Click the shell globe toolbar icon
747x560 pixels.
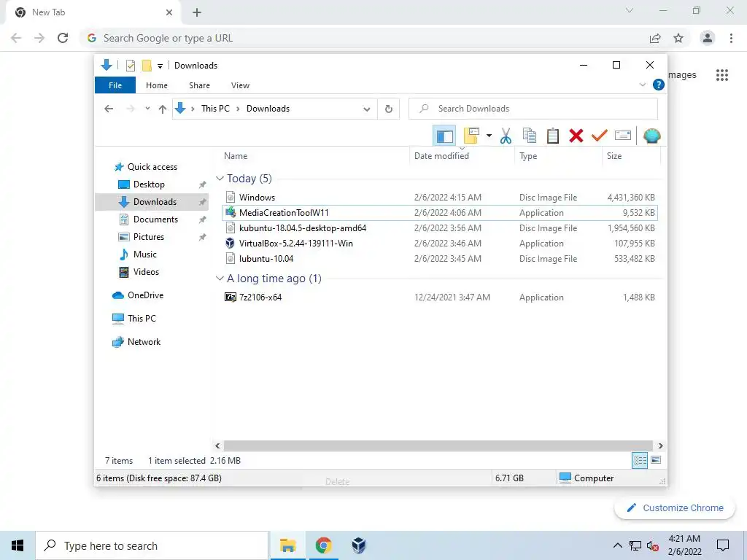[x=651, y=136]
